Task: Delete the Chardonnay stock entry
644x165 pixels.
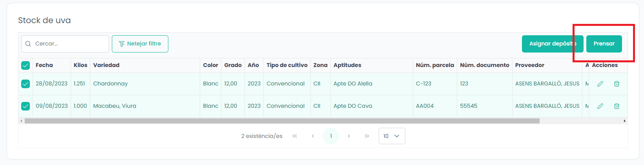Action: [617, 84]
